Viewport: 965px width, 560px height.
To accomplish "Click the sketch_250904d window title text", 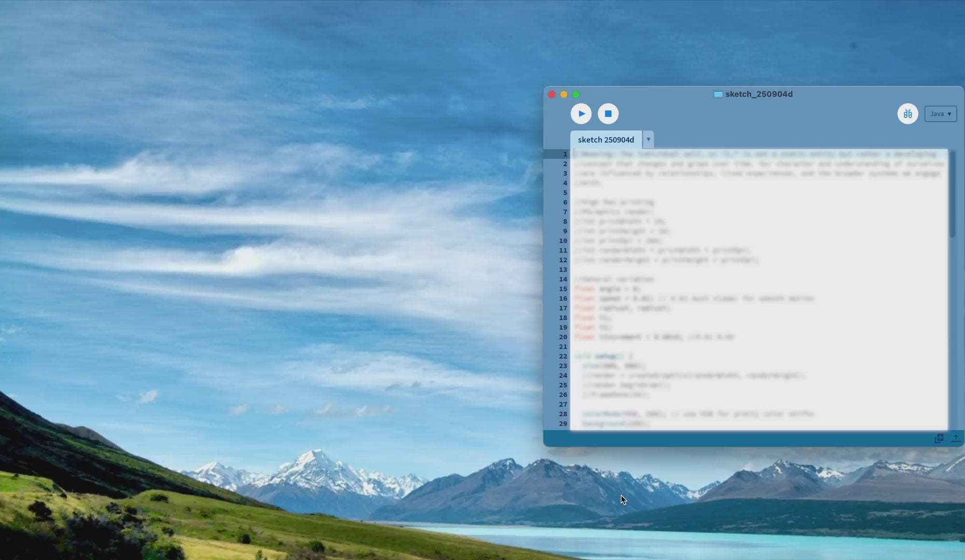I will (759, 94).
